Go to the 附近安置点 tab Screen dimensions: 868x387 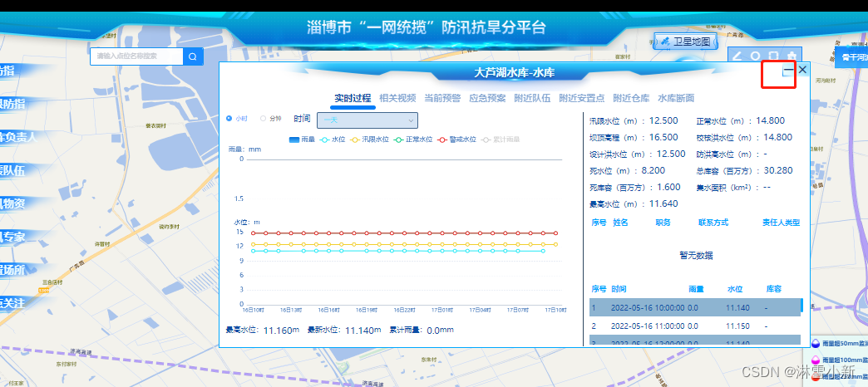click(x=581, y=98)
